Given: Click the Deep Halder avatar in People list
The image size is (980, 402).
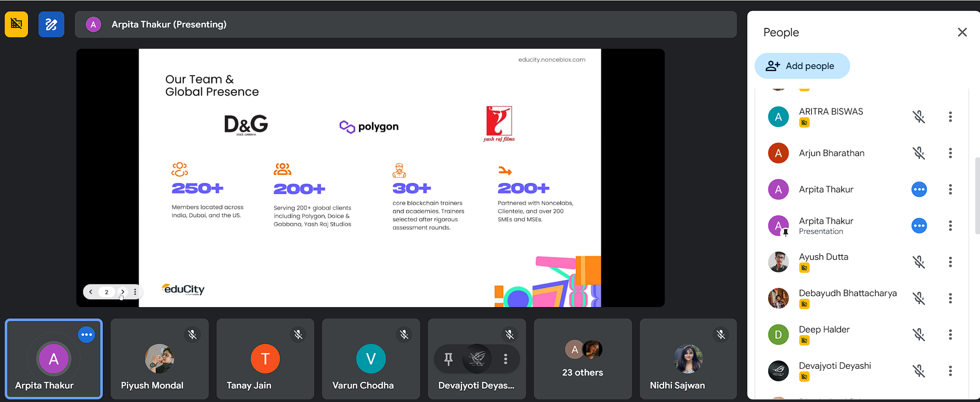Looking at the screenshot, I should click(778, 335).
